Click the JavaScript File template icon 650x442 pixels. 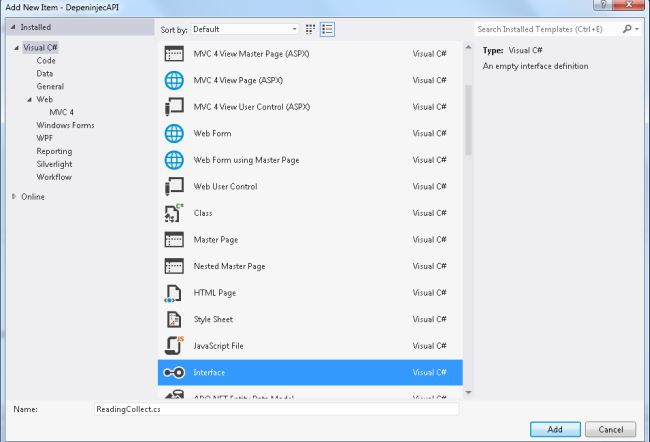coord(174,346)
